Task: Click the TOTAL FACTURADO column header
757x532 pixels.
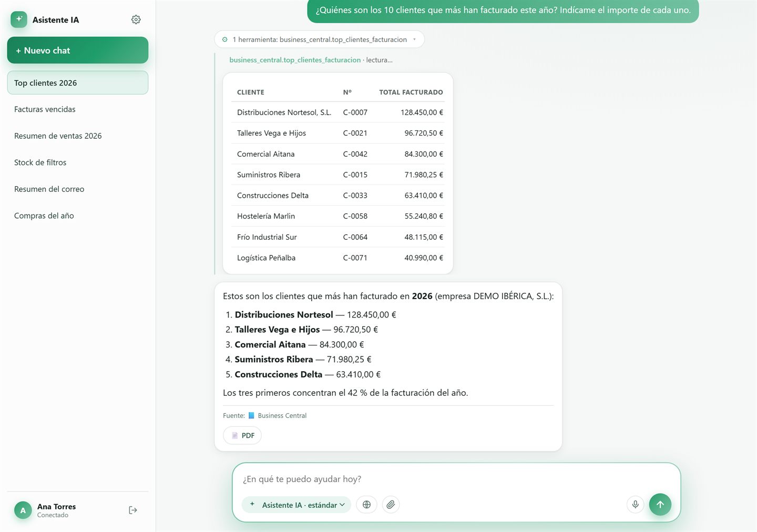Action: (x=411, y=92)
